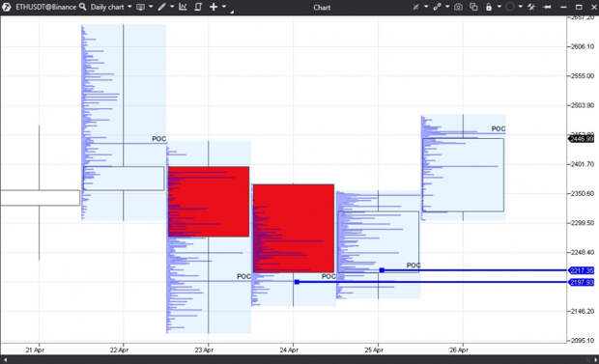
Task: Click the Daily chart label
Action: click(x=107, y=7)
